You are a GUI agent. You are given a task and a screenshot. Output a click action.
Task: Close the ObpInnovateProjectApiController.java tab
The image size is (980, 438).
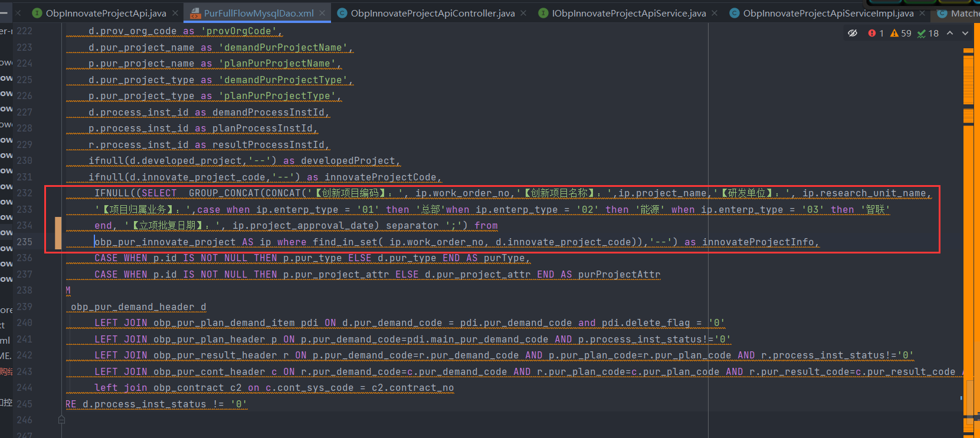[x=523, y=13]
